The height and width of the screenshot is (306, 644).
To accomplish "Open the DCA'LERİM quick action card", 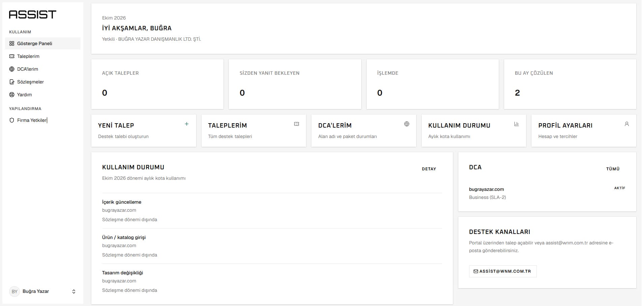I will pos(364,131).
